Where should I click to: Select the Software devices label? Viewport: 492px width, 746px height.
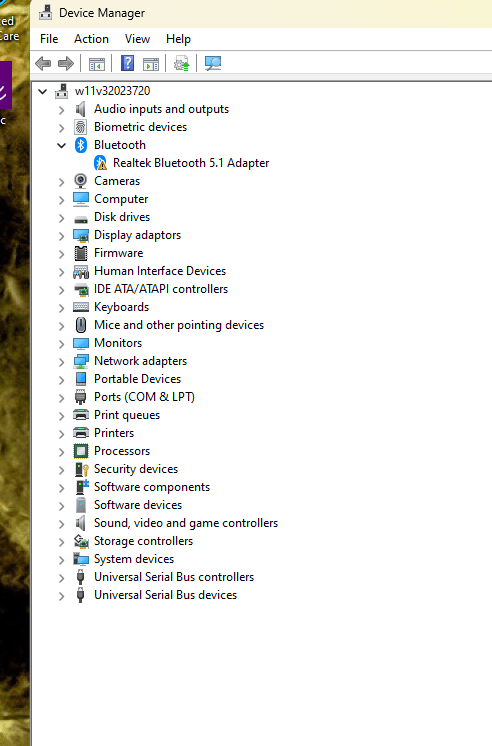[138, 505]
